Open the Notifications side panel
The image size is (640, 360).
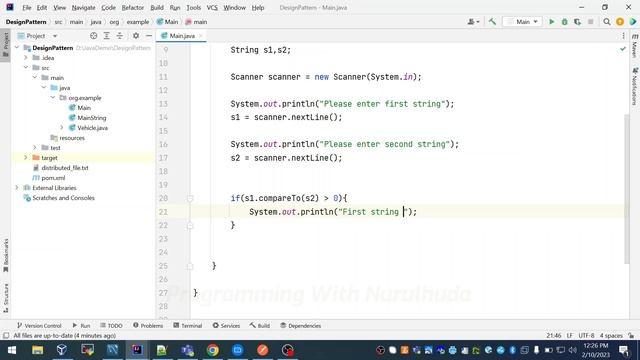tap(634, 87)
